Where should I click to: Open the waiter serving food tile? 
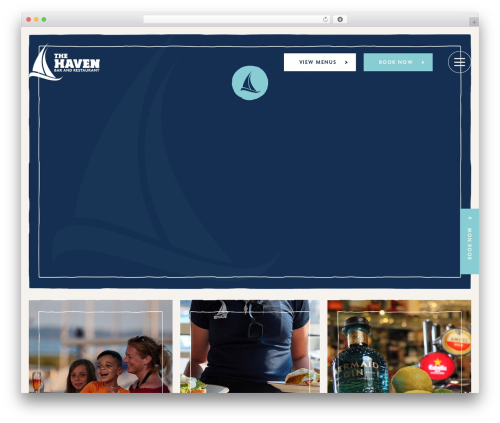(250, 346)
